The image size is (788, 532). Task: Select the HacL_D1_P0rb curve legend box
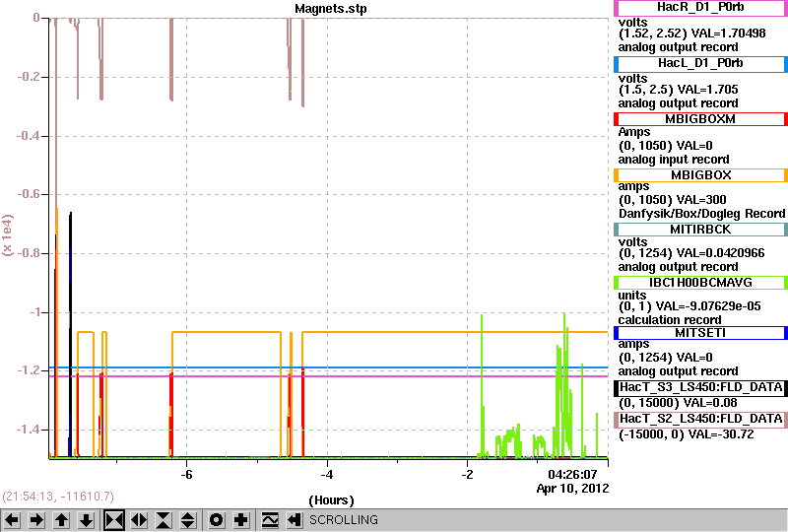click(x=700, y=64)
